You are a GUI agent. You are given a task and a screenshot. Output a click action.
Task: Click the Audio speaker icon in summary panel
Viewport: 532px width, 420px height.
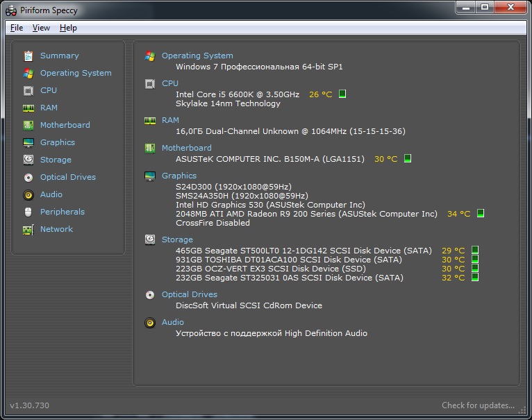point(149,323)
